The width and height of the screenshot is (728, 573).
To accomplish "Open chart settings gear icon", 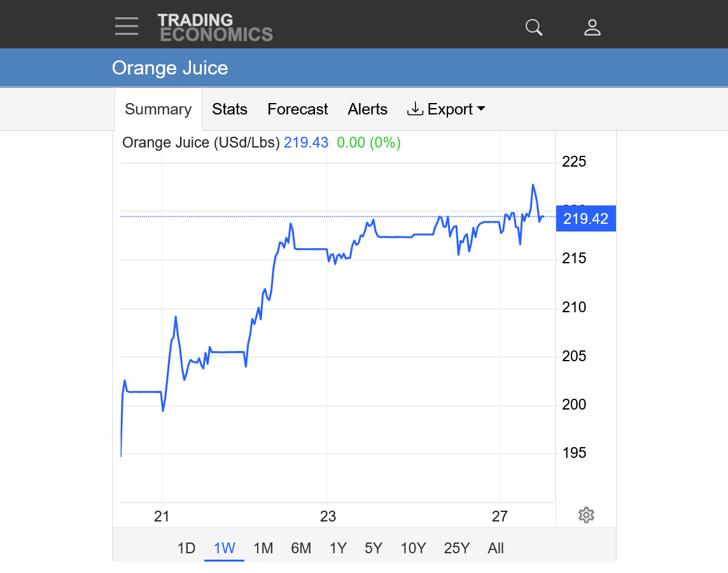I will point(586,515).
